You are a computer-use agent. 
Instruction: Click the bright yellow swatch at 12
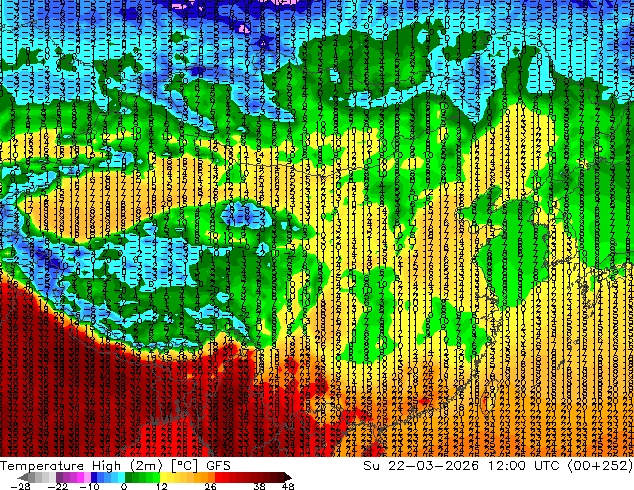coord(163,477)
